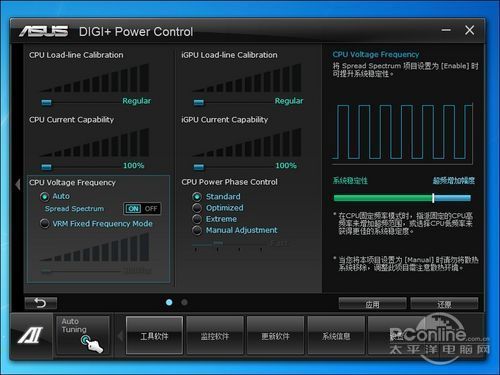
Task: Click the ASUS AI Suite logo icon
Action: click(31, 335)
